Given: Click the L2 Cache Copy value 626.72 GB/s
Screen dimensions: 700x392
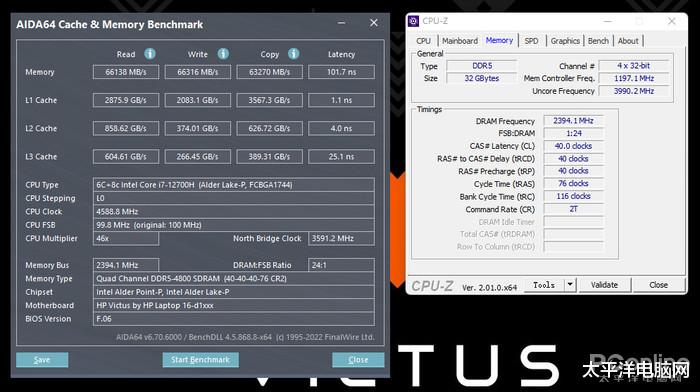Looking at the screenshot, I should pos(270,128).
